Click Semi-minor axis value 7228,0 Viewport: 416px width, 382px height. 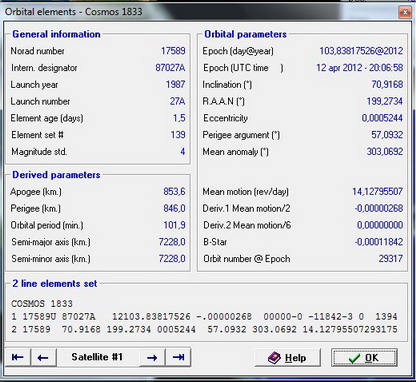click(172, 259)
